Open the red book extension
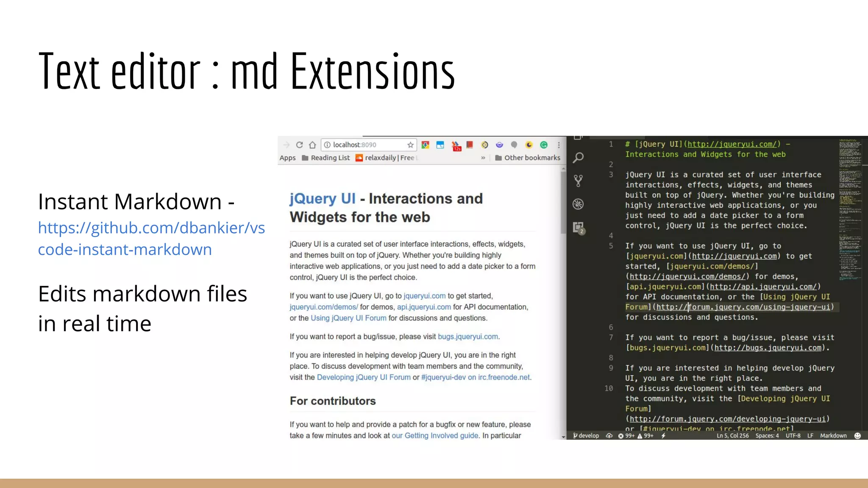Screen dimensions: 868x488 tap(470, 145)
